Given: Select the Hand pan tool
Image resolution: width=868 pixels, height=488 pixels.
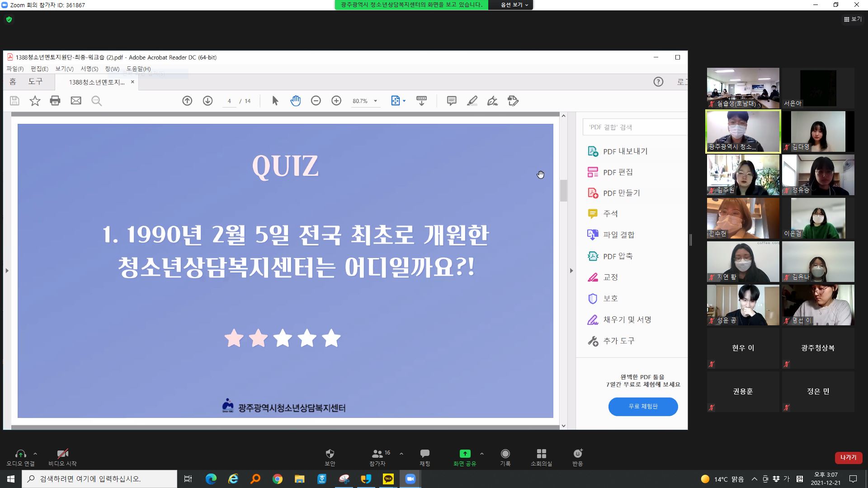Looking at the screenshot, I should point(295,101).
